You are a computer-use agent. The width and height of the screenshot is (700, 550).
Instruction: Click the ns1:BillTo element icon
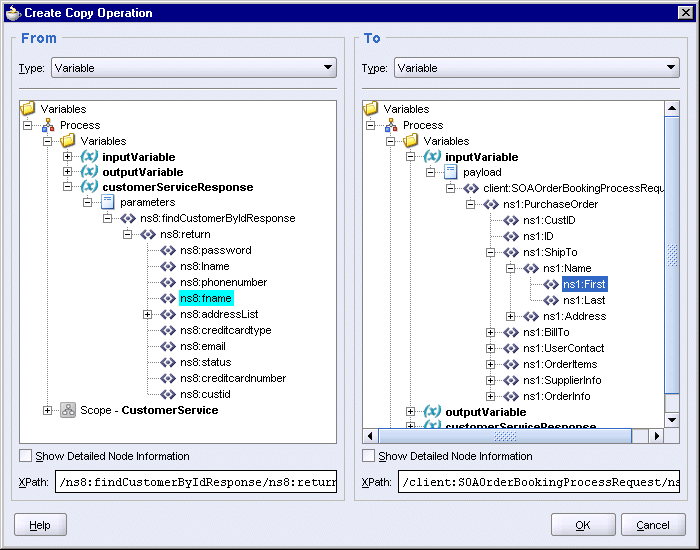pyautogui.click(x=511, y=333)
